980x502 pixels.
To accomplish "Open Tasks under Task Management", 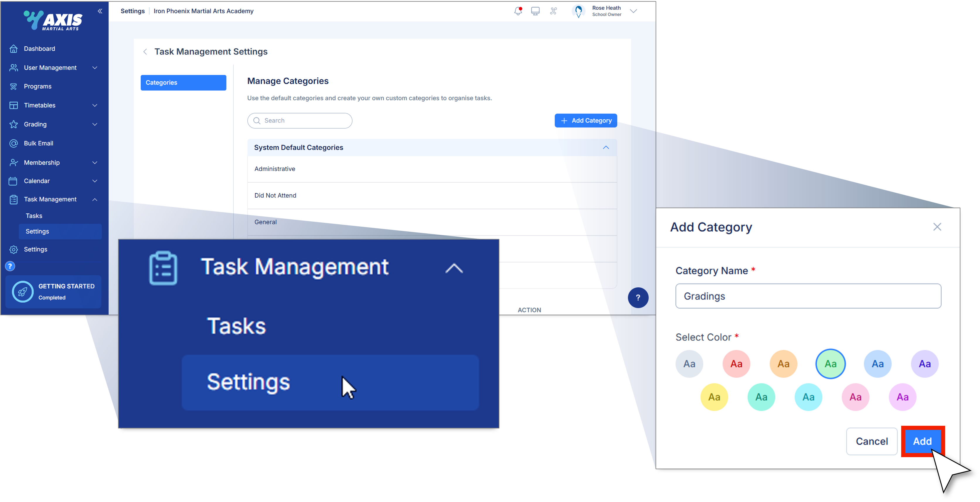I will (34, 216).
